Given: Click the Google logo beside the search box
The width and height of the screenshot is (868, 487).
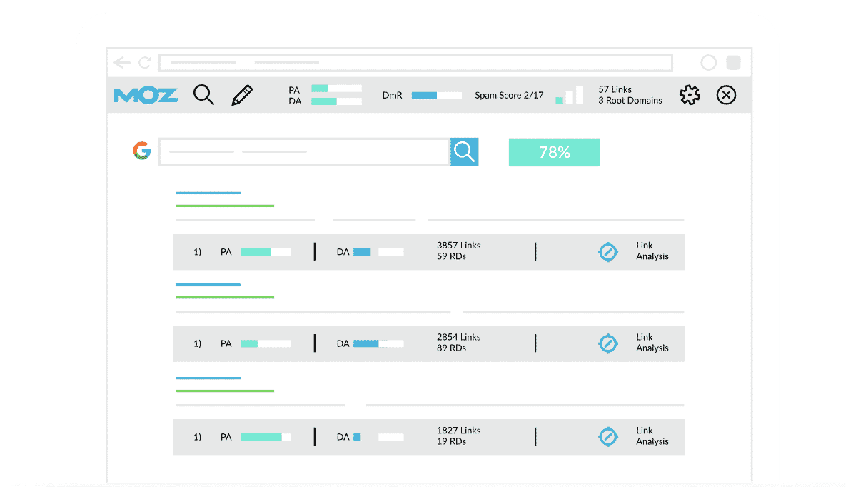Looking at the screenshot, I should click(x=142, y=151).
